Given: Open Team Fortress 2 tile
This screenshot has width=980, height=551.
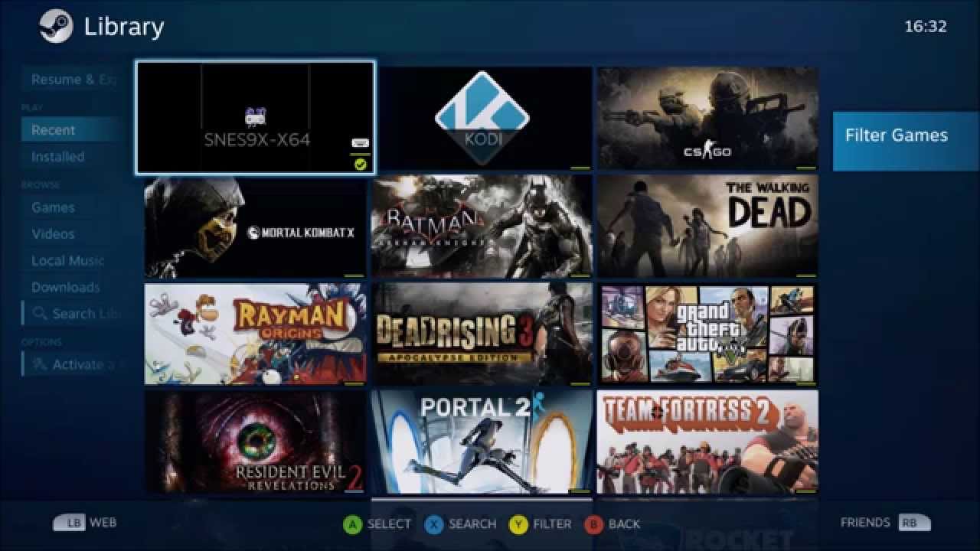Looking at the screenshot, I should click(x=707, y=442).
